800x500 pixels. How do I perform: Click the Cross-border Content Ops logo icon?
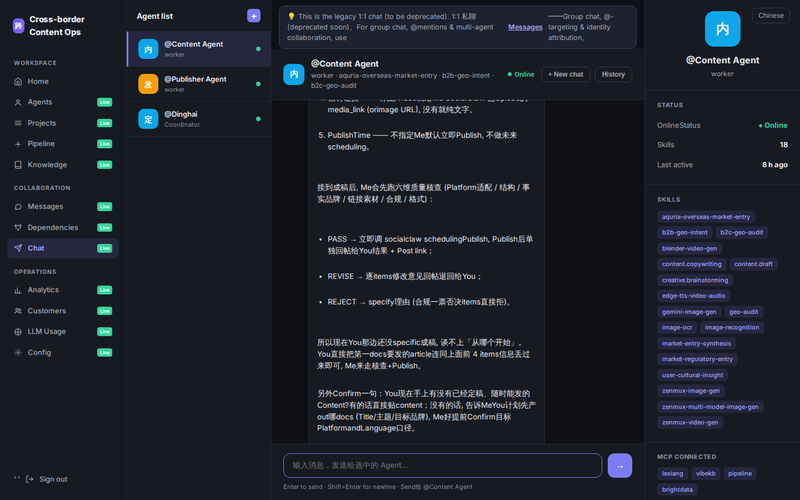(18, 26)
